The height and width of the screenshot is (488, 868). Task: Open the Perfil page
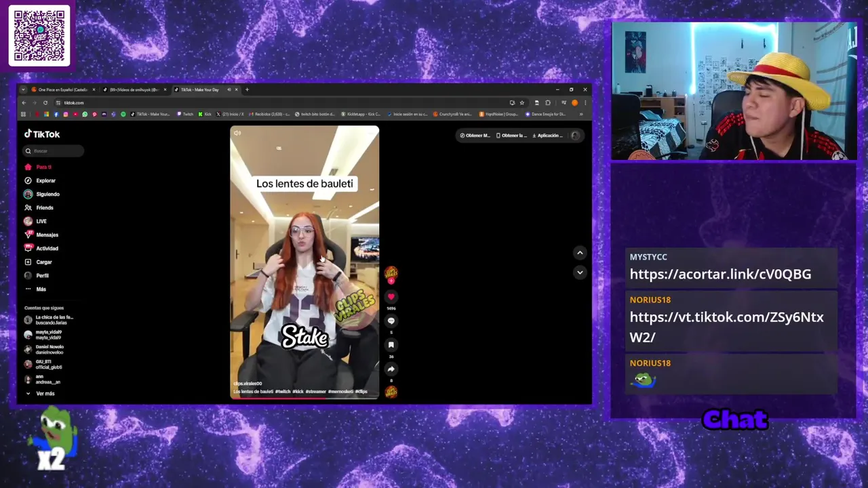click(37, 275)
